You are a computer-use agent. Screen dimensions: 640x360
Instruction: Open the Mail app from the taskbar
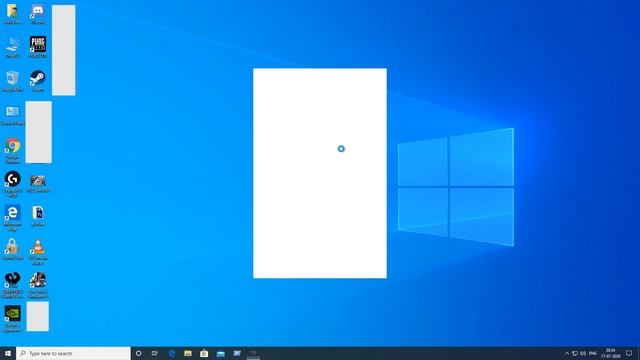pos(220,353)
